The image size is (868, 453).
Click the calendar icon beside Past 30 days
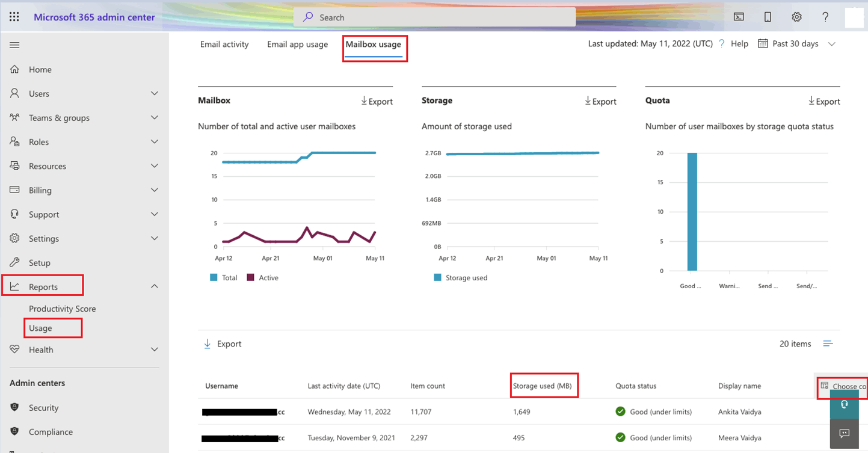pos(763,43)
